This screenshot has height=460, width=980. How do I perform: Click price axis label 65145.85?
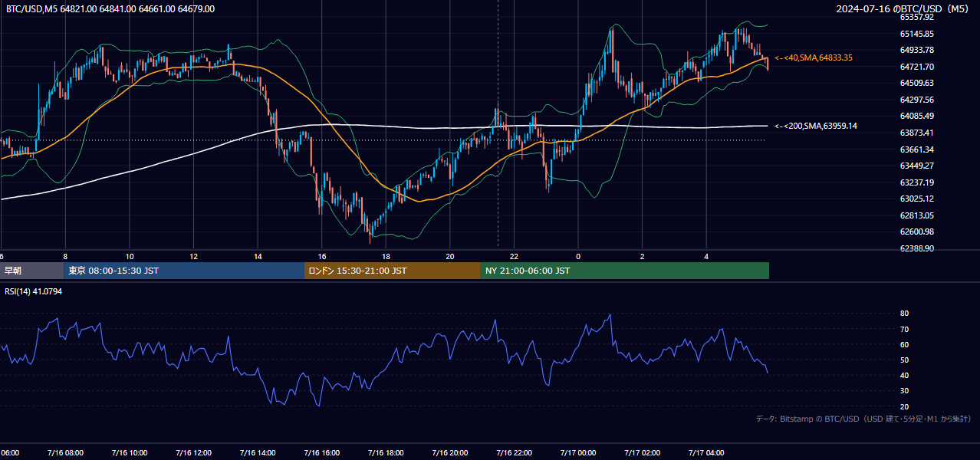pos(917,34)
